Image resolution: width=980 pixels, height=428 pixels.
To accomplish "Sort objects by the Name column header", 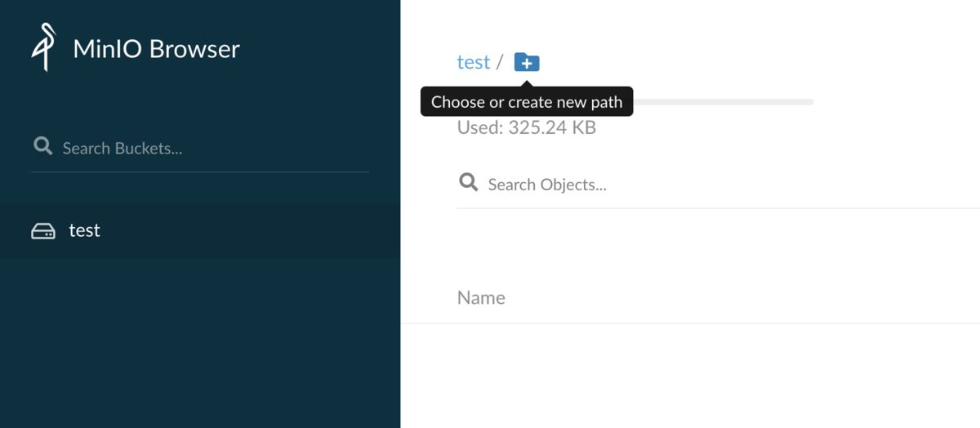I will click(x=481, y=297).
